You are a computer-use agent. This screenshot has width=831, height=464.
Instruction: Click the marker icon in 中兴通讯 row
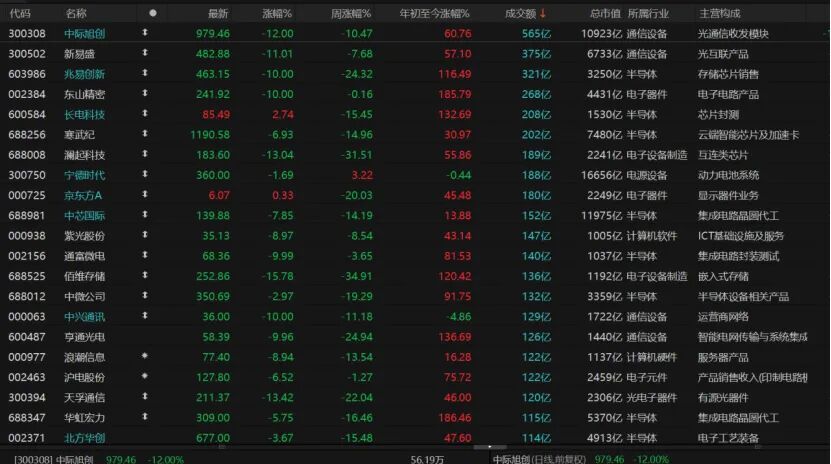coord(145,316)
